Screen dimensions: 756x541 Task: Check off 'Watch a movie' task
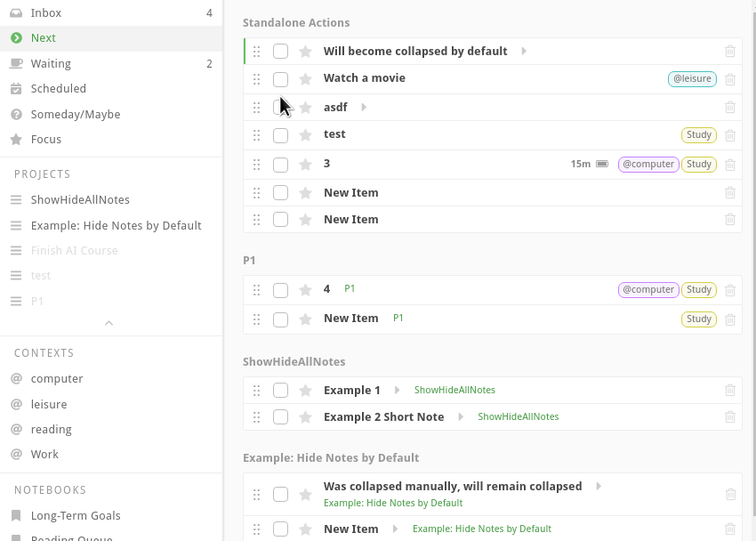tap(280, 79)
